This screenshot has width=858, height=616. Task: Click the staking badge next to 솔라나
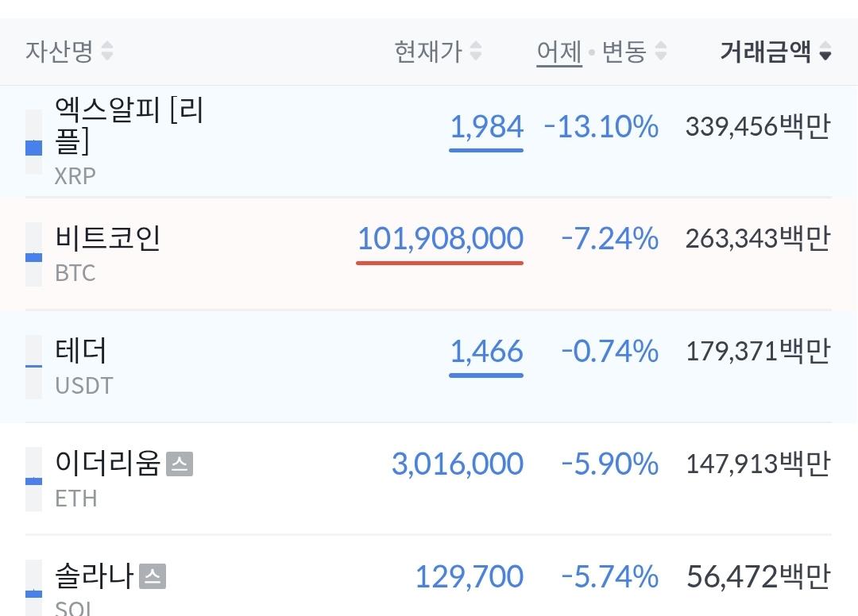point(153,576)
